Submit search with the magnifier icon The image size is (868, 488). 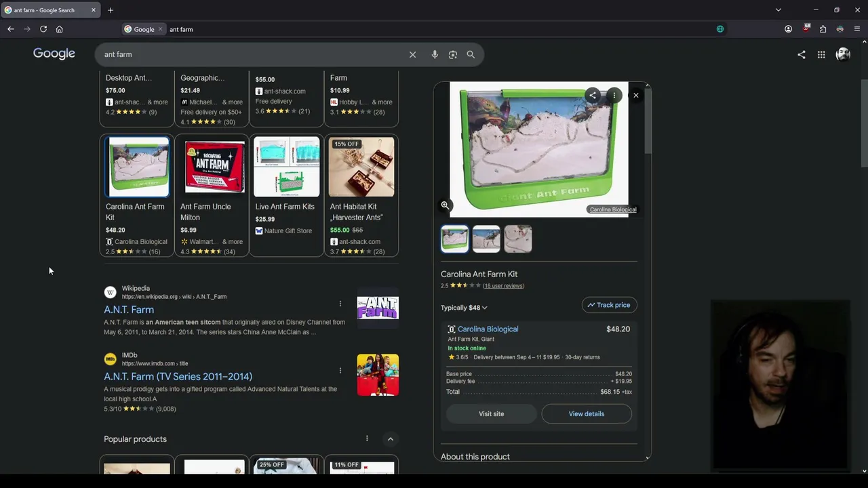point(471,54)
